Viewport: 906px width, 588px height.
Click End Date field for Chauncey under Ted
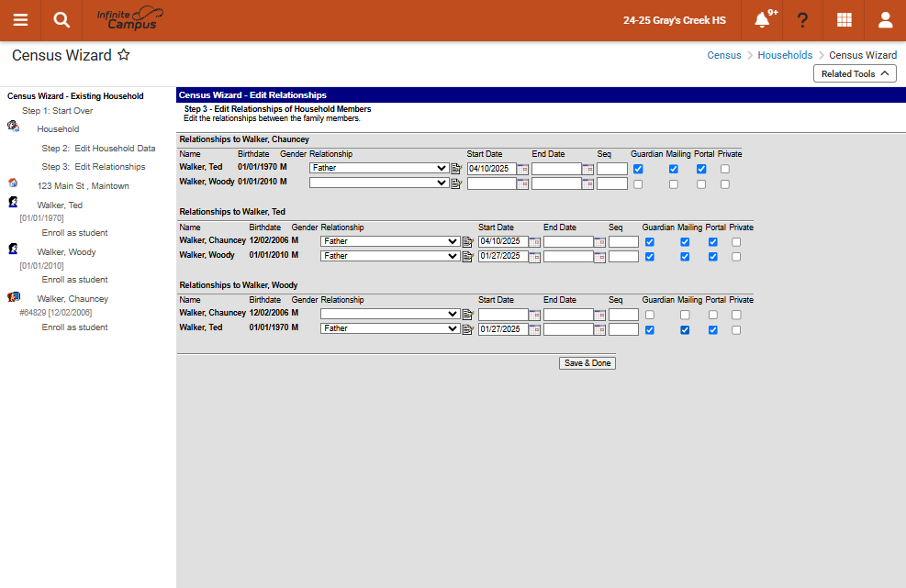[568, 241]
